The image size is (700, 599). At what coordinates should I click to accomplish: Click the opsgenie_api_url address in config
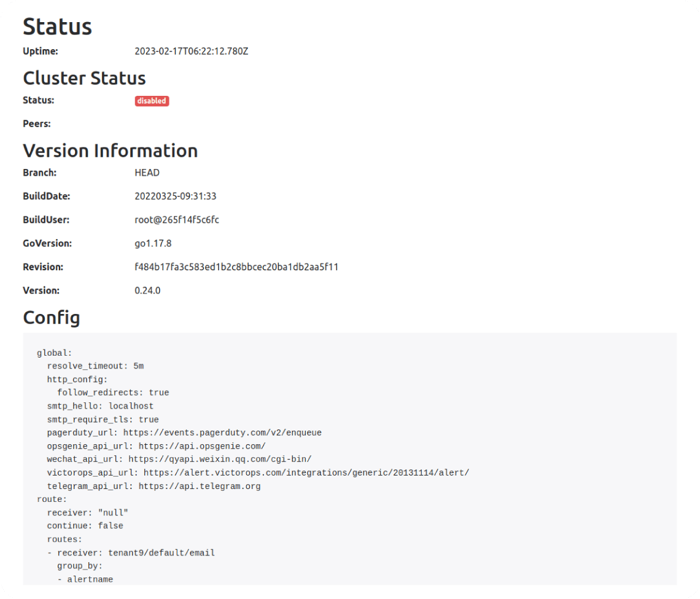pyautogui.click(x=201, y=446)
